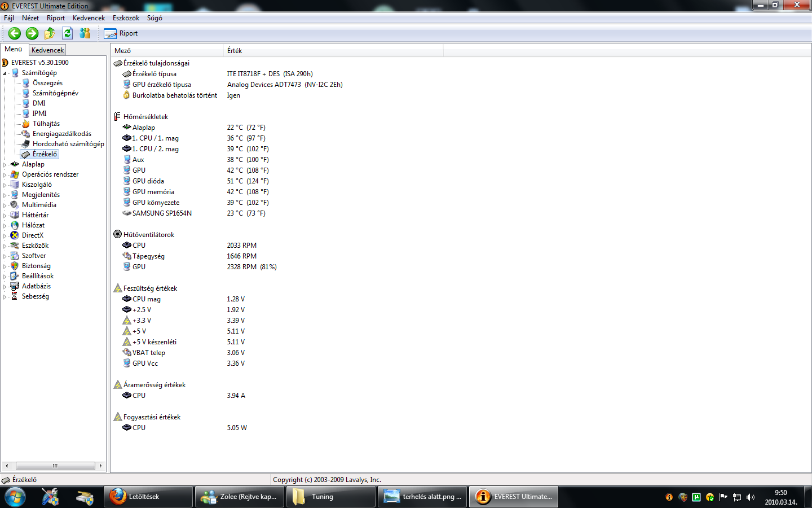
Task: Expand the Multimédia node
Action: click(5, 205)
